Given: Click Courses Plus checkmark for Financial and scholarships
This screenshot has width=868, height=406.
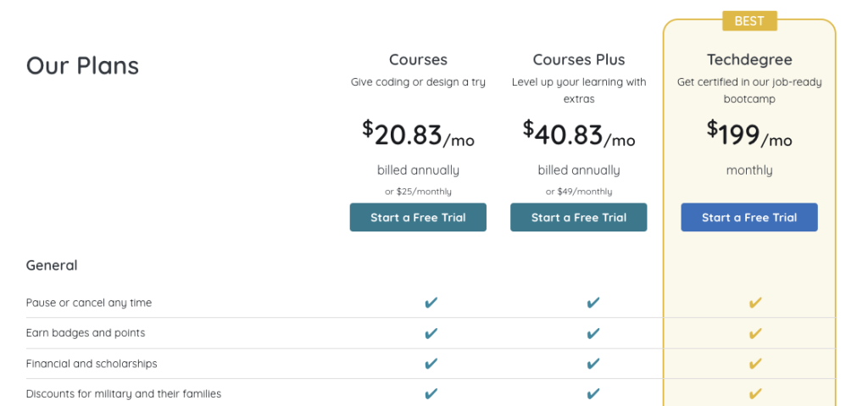Looking at the screenshot, I should (x=593, y=364).
